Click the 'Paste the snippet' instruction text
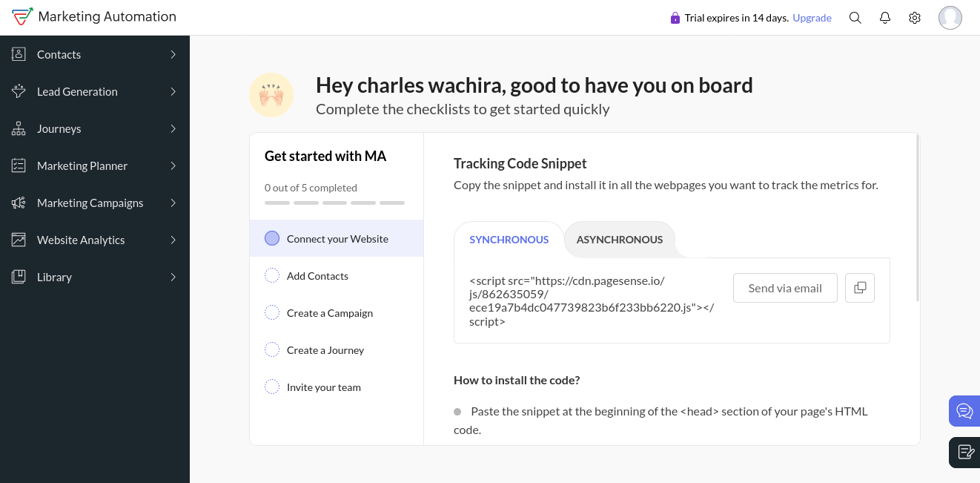Viewport: 980px width, 483px height. [660, 420]
